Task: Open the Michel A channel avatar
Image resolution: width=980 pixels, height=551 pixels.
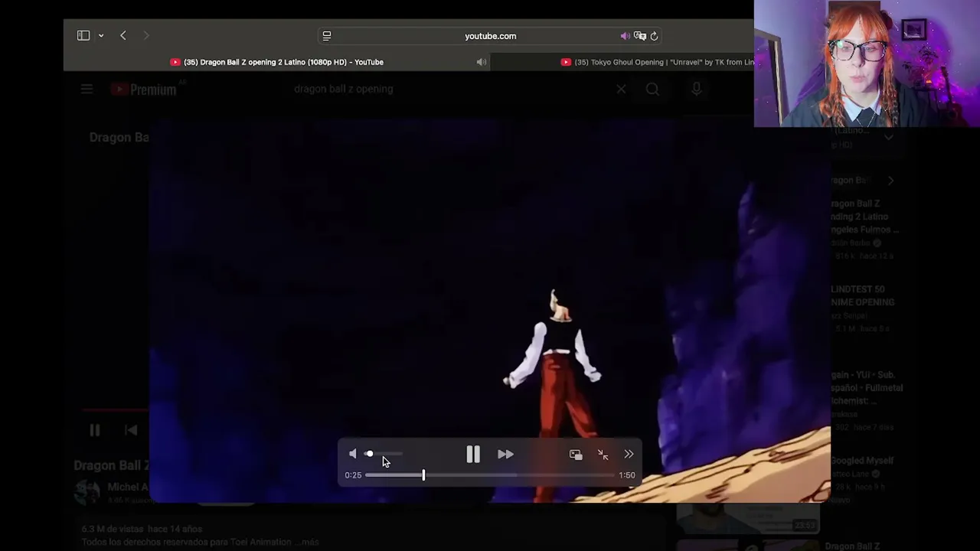Action: coord(87,492)
